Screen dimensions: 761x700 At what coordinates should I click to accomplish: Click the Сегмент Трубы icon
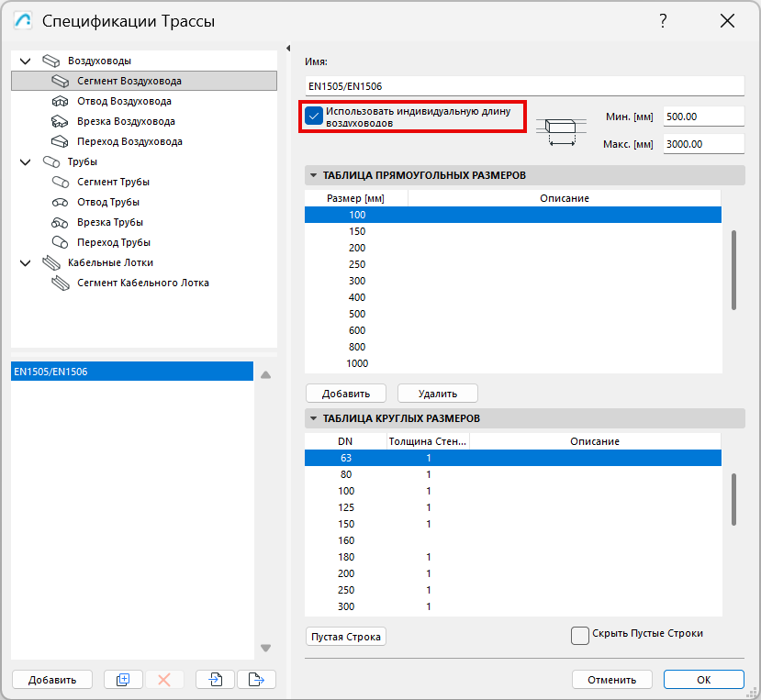pyautogui.click(x=61, y=182)
